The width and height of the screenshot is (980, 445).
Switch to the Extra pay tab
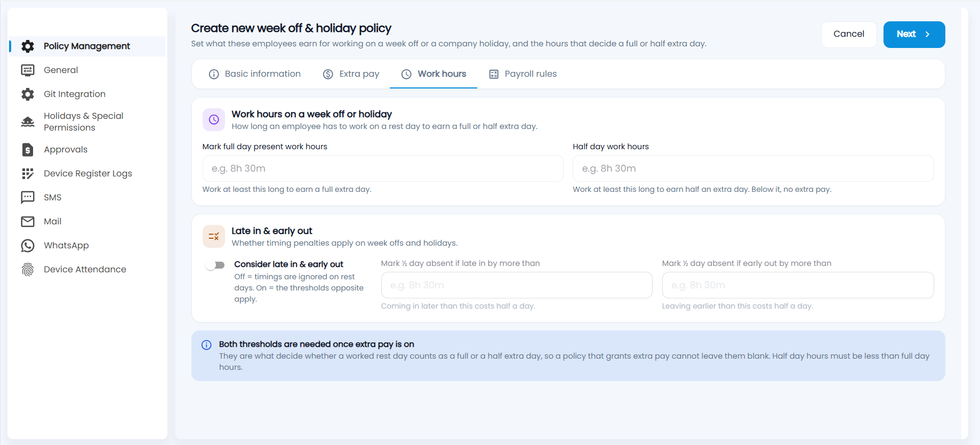pos(351,74)
